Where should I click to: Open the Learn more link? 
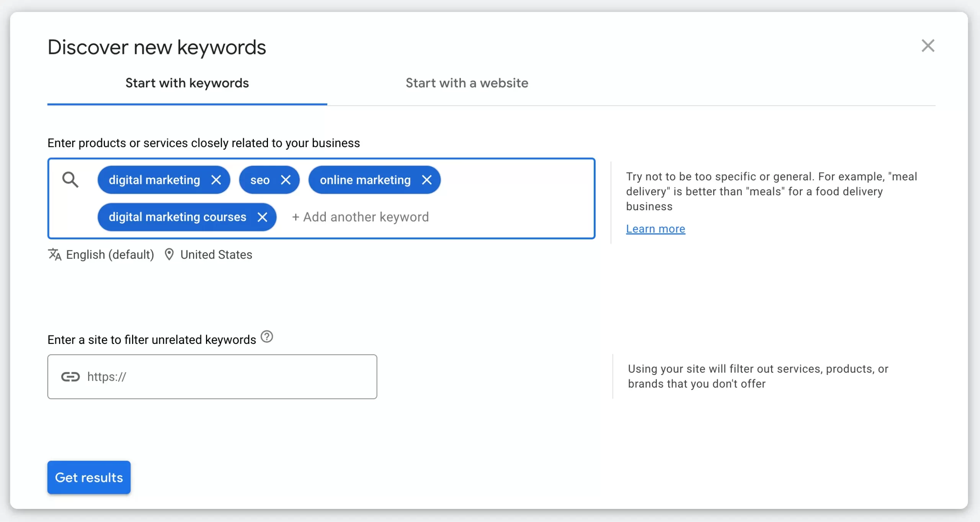(x=655, y=229)
